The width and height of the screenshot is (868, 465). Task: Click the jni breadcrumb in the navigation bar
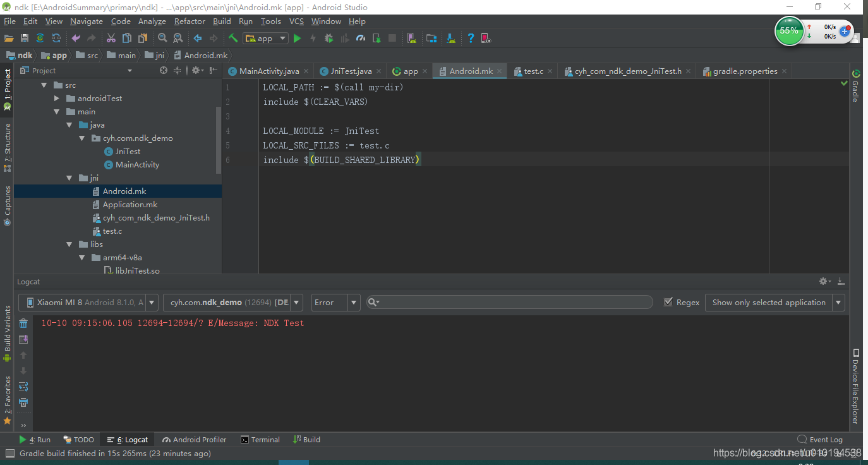coord(155,55)
